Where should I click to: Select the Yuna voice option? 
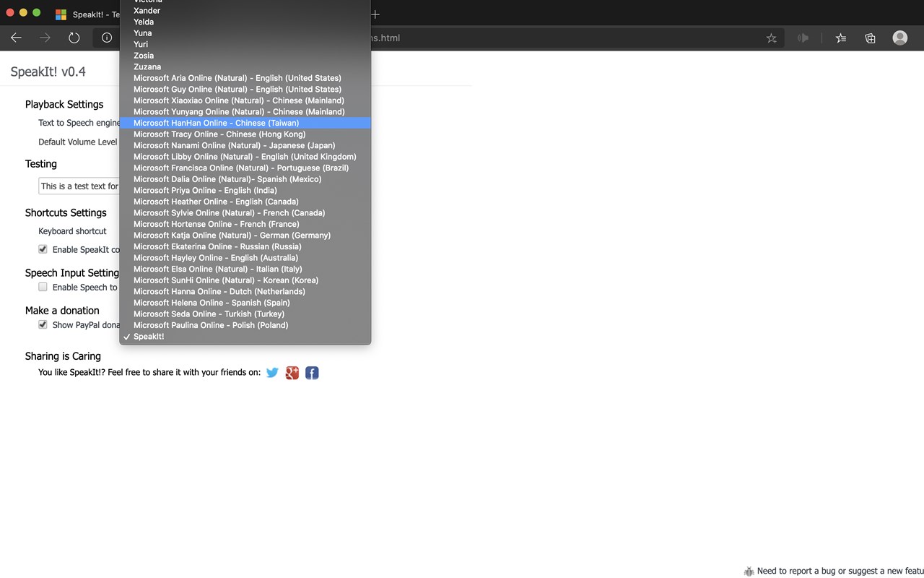click(x=245, y=33)
